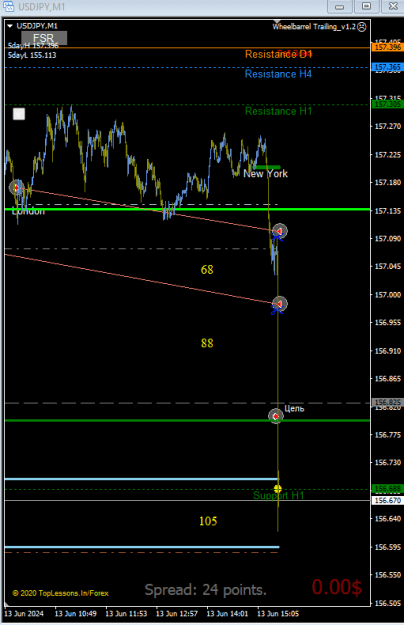This screenshot has width=404, height=625.
Task: Click the Wheelbarrel Trailing sad face icon
Action: 361,27
